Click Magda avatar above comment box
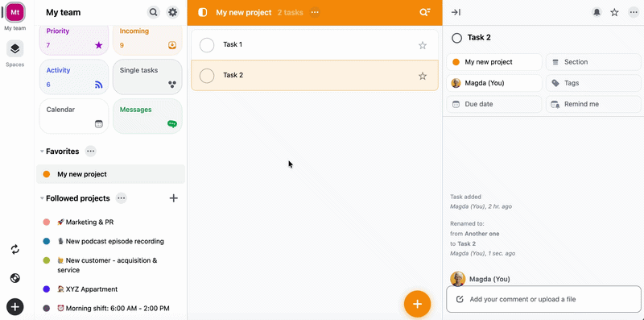Screen dimensions: 644x320 click(458, 278)
